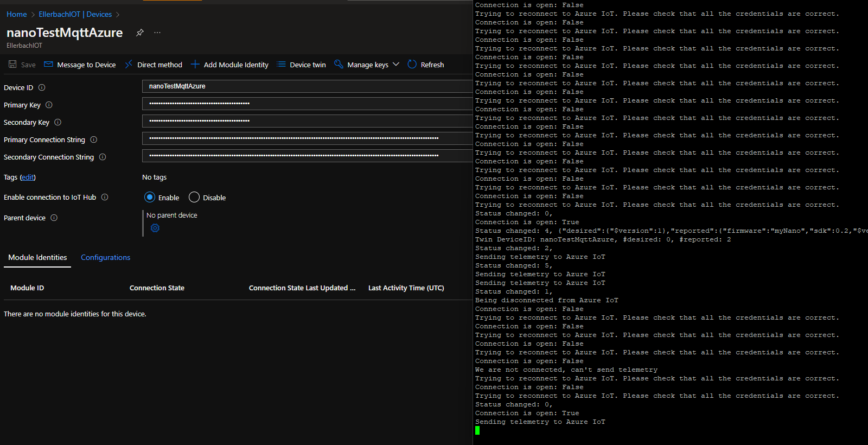
Task: Sort by Connection State column header
Action: [x=157, y=288]
